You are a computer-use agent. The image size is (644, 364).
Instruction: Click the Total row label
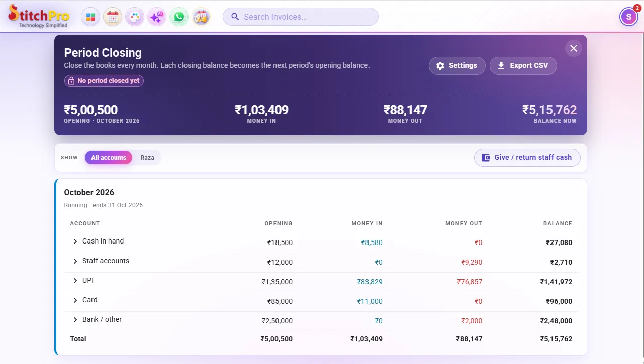(78, 339)
